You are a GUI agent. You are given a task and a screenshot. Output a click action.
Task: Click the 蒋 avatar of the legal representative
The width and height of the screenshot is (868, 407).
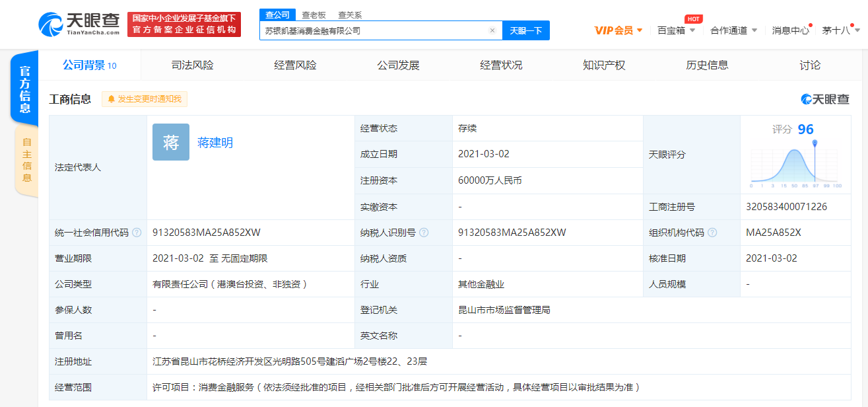point(171,142)
